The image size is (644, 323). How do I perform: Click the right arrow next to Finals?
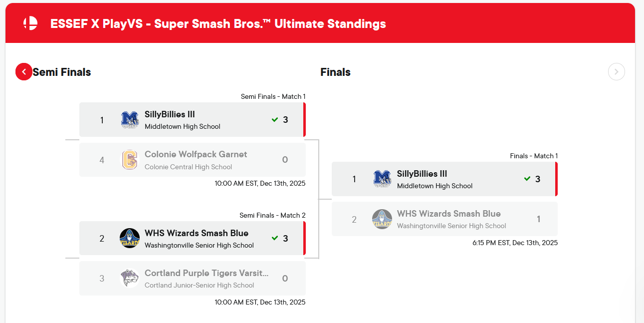pyautogui.click(x=616, y=72)
